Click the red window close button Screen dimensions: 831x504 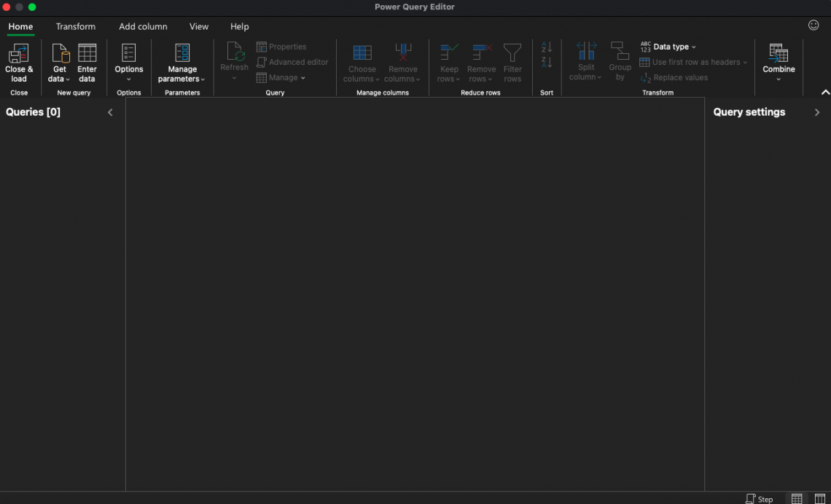coord(7,7)
